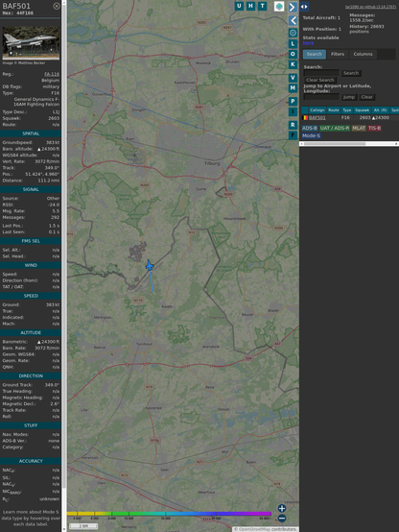Click the H button on map toolbar
399x532 pixels.
tap(250, 6)
